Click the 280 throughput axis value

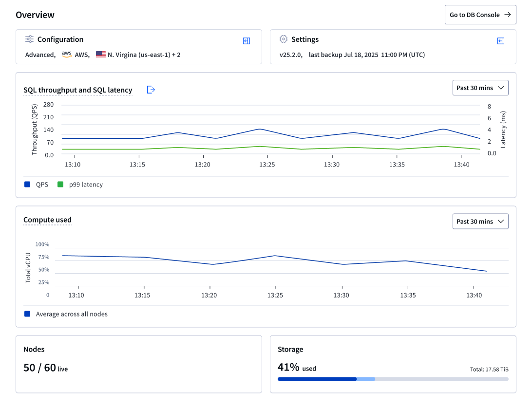pyautogui.click(x=49, y=105)
